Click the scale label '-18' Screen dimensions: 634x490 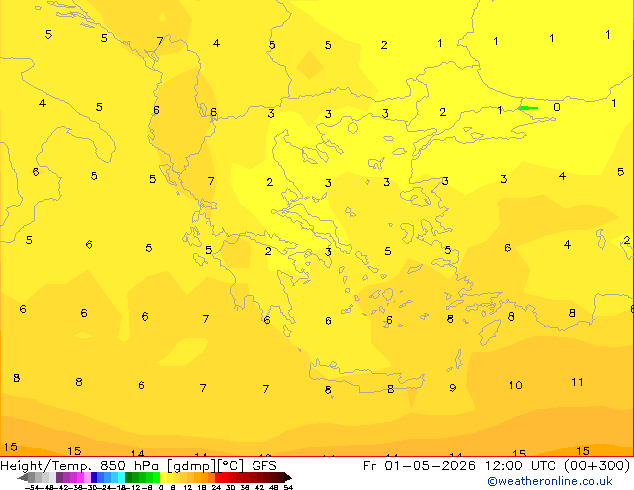118,487
